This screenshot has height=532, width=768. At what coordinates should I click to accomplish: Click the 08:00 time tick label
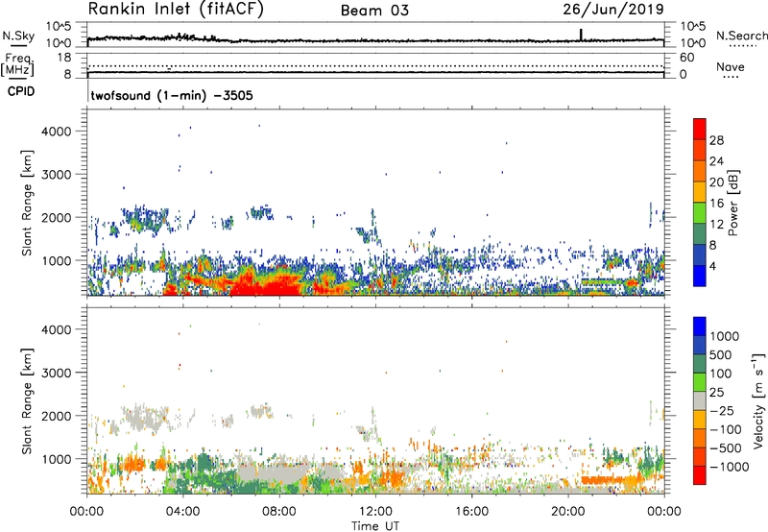(x=279, y=512)
